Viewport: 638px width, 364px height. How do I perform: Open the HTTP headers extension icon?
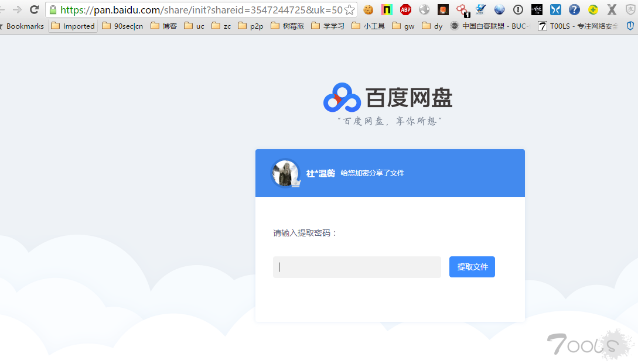click(480, 10)
